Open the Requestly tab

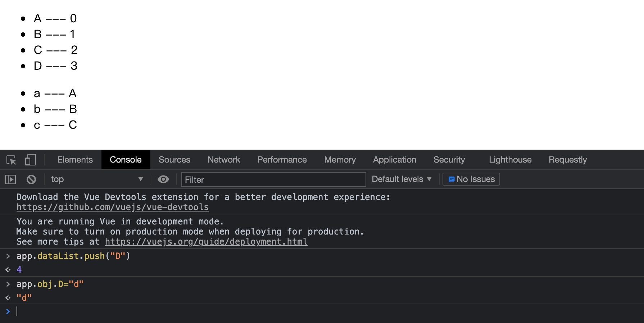(568, 160)
